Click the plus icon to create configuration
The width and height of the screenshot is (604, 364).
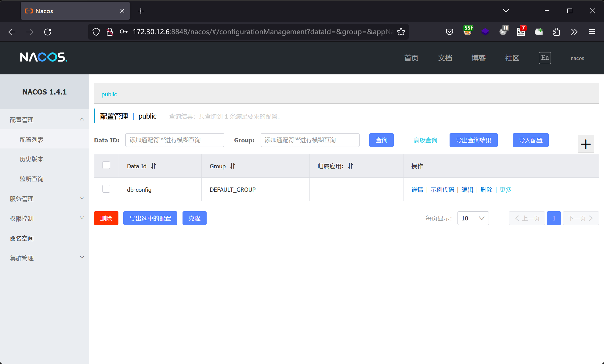(x=585, y=144)
